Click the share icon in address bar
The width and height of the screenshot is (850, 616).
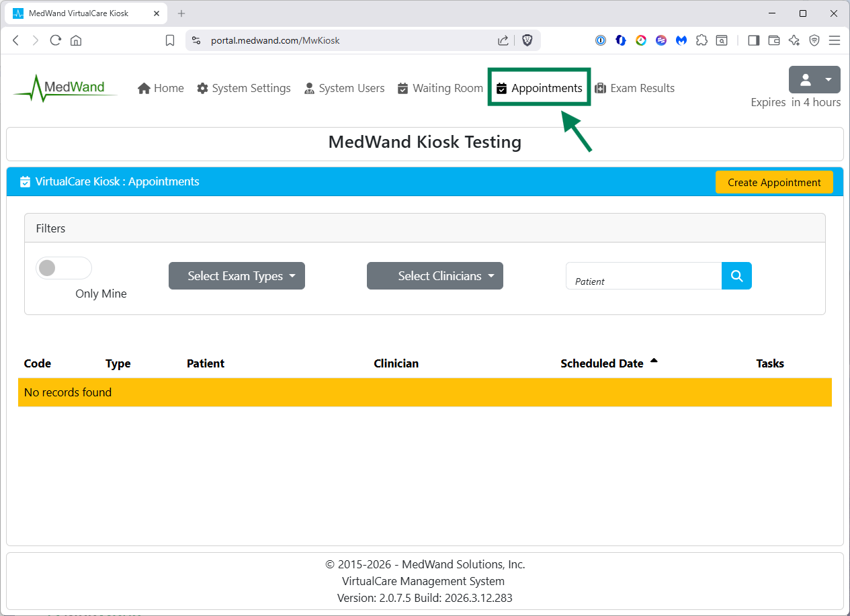click(x=503, y=40)
